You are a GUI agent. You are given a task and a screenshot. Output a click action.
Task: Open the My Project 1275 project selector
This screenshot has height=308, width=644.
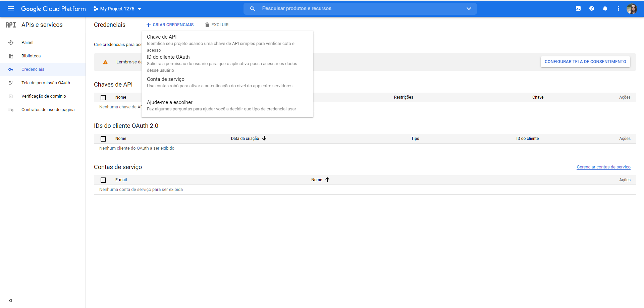tap(117, 9)
